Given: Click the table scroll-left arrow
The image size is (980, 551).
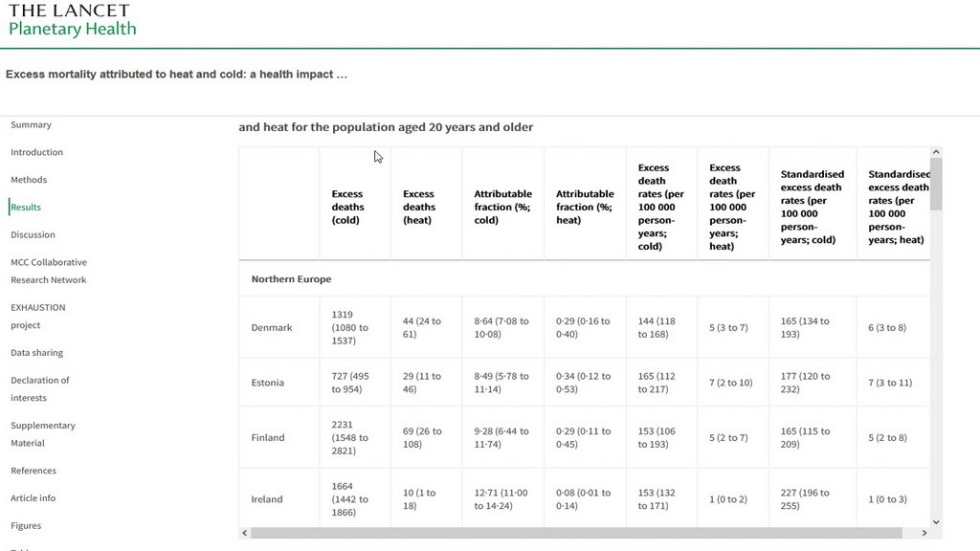Looking at the screenshot, I should [244, 533].
